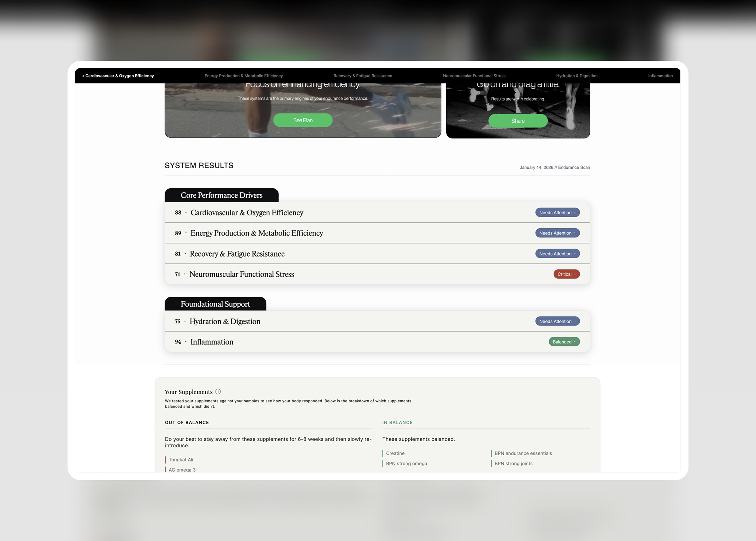Image resolution: width=756 pixels, height=541 pixels.
Task: Expand Energy Production Needs Attention badge
Action: click(x=557, y=233)
